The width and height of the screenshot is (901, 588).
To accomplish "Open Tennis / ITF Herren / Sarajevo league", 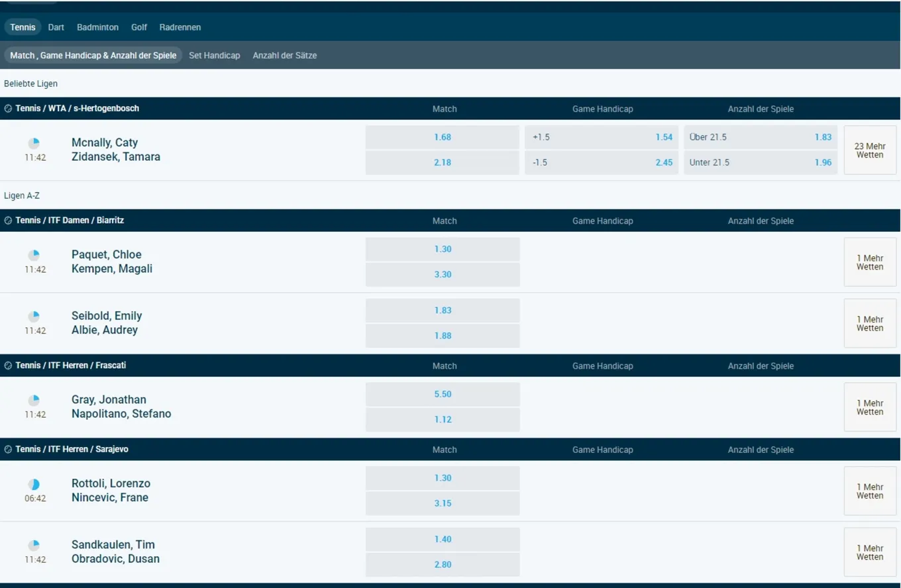I will click(72, 449).
